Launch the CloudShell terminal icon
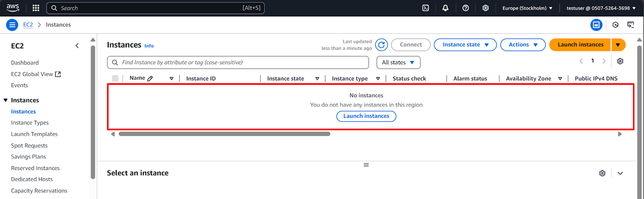The image size is (644, 199). pos(425,8)
